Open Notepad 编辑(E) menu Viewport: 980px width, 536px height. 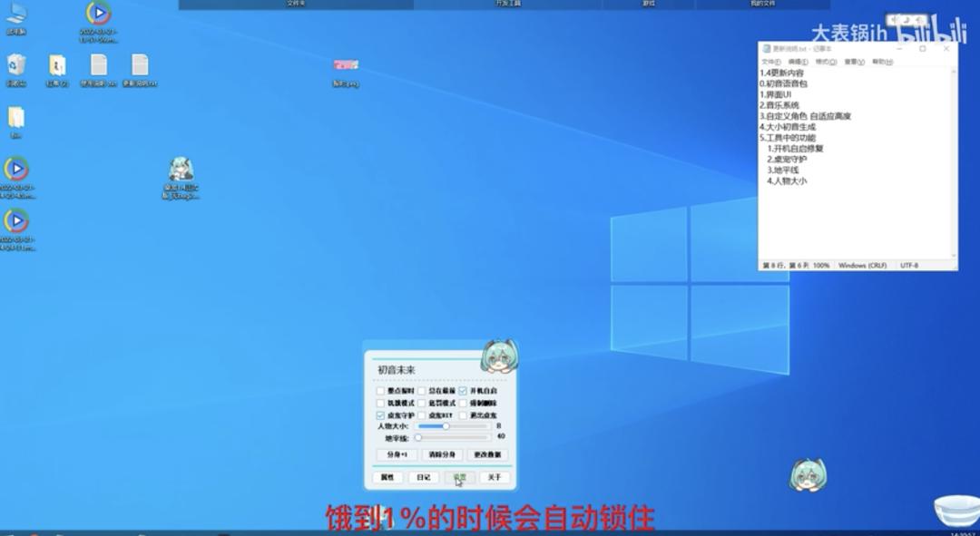(x=798, y=62)
